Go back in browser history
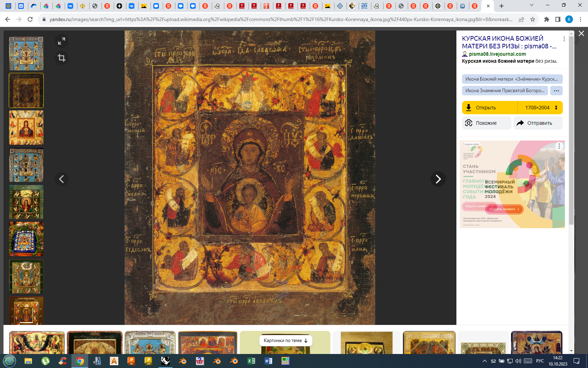This screenshot has width=588, height=368. [8, 19]
